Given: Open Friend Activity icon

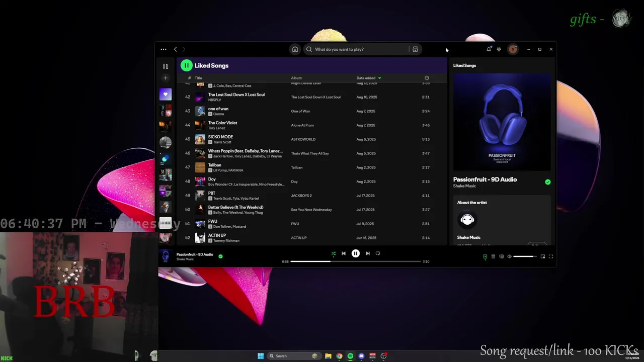Looking at the screenshot, I should 499,49.
